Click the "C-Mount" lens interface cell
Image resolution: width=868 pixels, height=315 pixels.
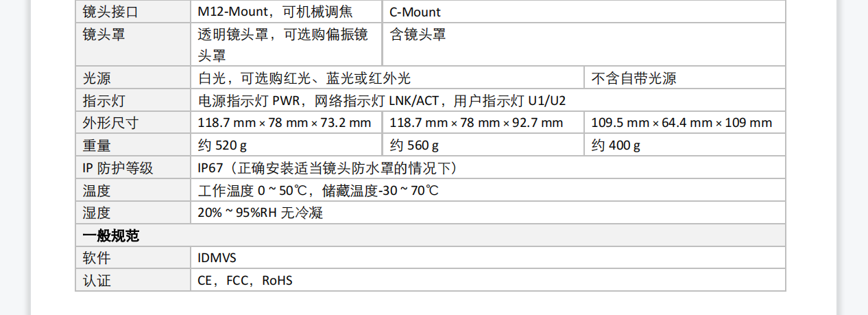[x=415, y=12]
